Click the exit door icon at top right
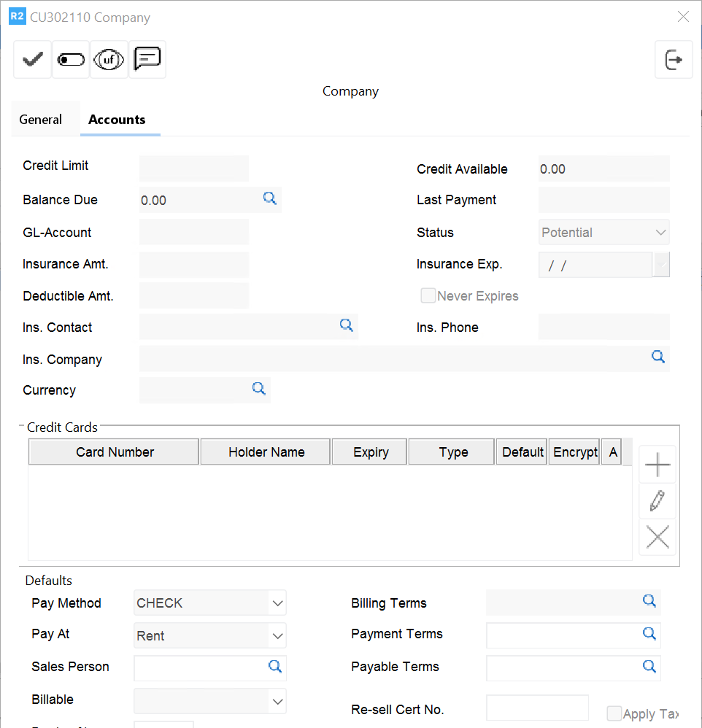702x728 pixels. tap(674, 60)
